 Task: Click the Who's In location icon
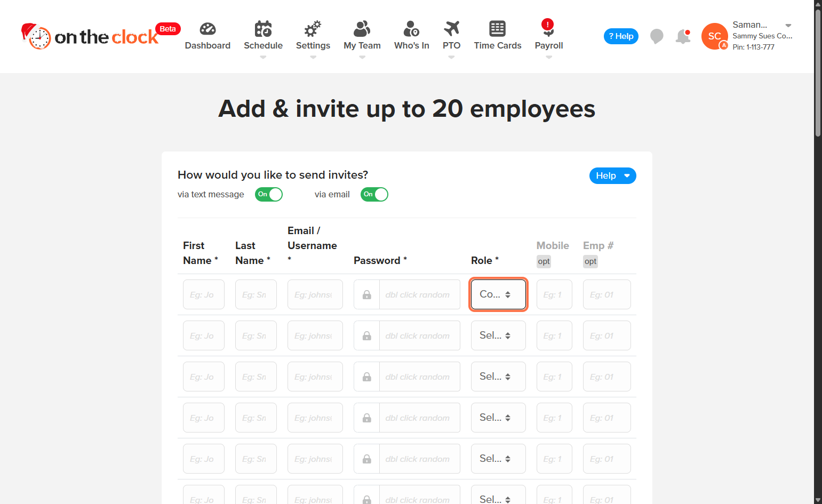[x=411, y=29]
